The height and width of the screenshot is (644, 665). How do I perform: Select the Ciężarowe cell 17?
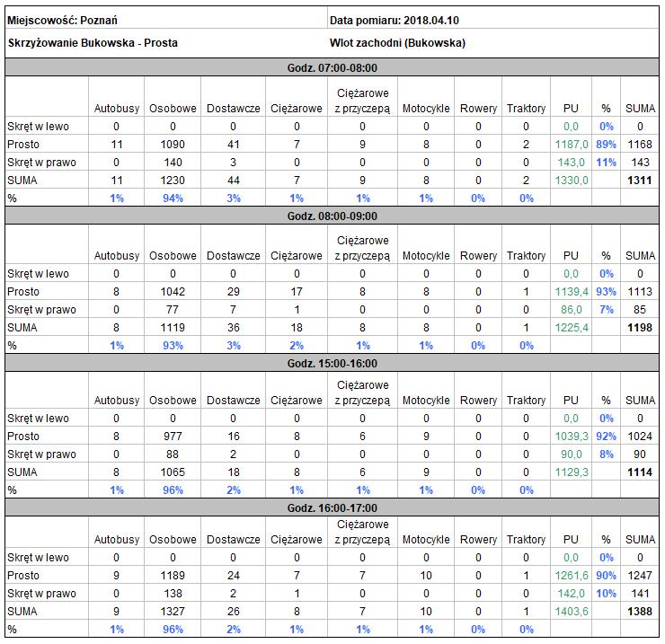pyautogui.click(x=297, y=292)
